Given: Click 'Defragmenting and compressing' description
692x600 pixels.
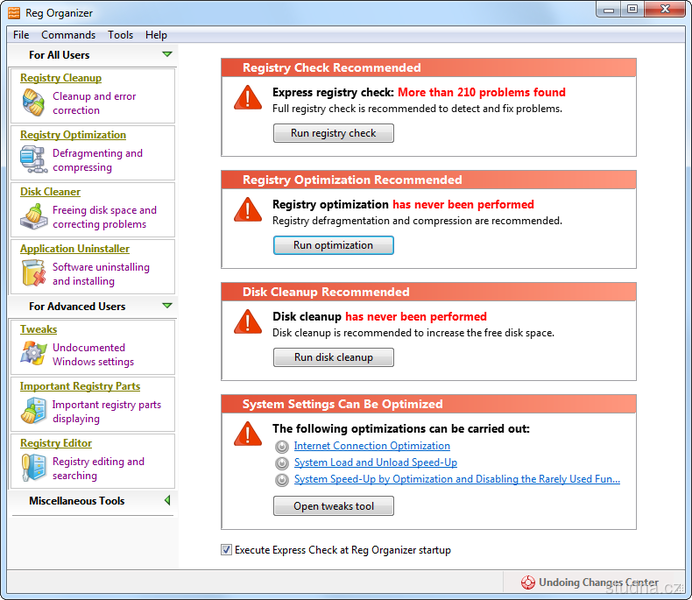Looking at the screenshot, I should (98, 160).
